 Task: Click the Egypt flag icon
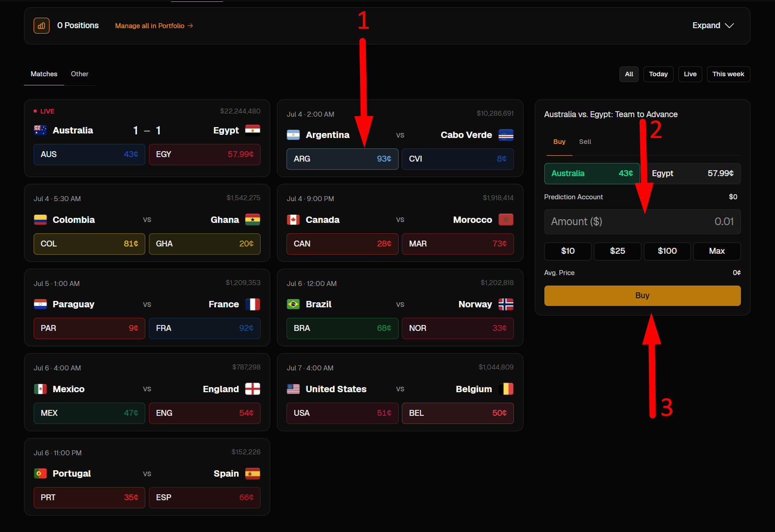click(x=252, y=130)
